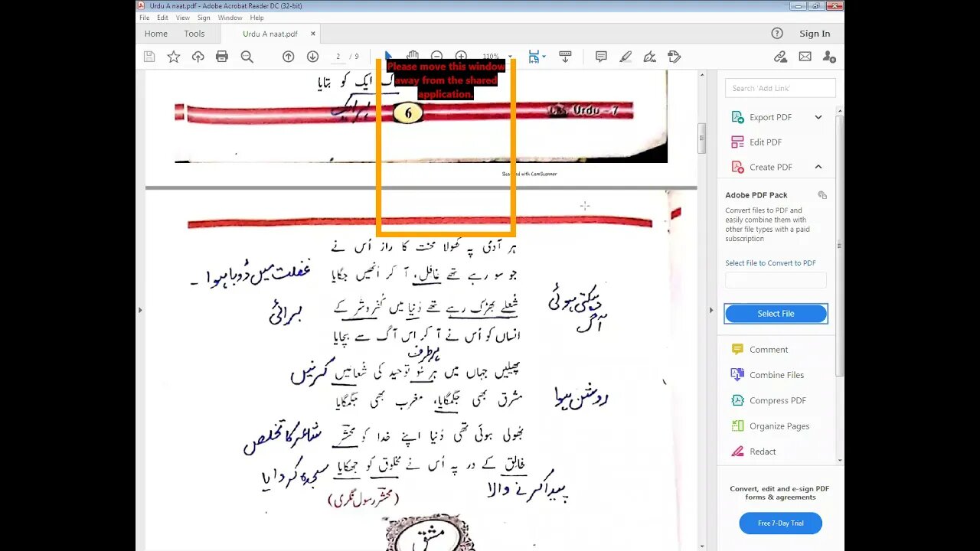Collapse the Create PDF chevron
Viewport: 980px width, 551px height.
818,167
